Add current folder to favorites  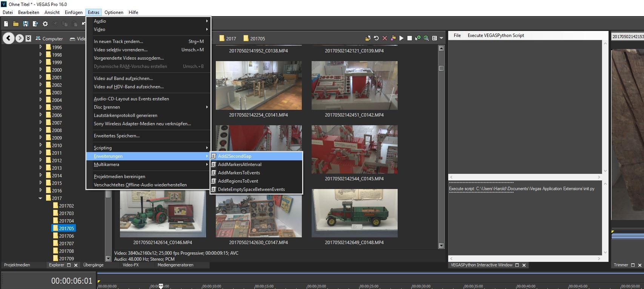click(x=393, y=38)
